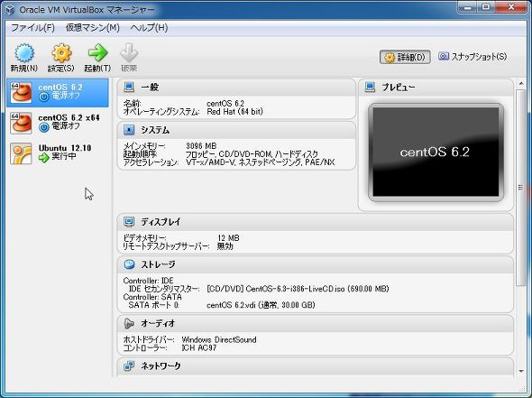
Task: Start the VM with 起動(T) green arrow
Action: 97,53
